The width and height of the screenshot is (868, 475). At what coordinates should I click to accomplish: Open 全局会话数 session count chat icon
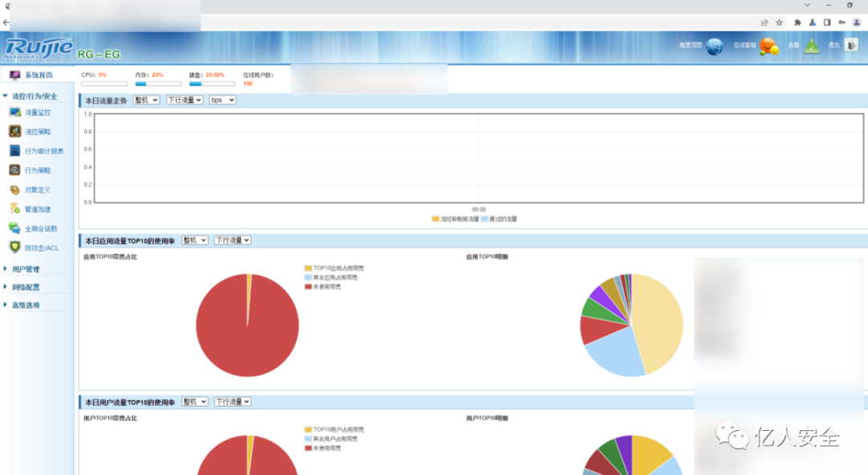click(x=15, y=228)
